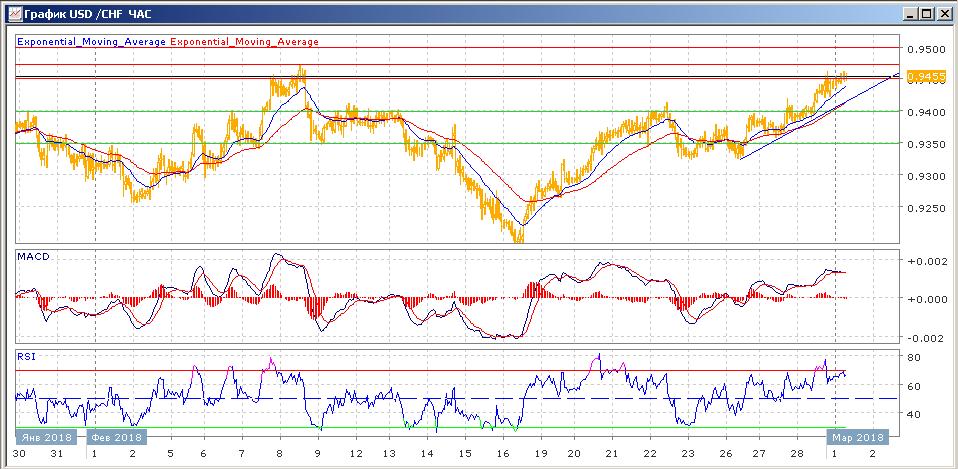This screenshot has width=958, height=469.
Task: Click the 'Фев 2018' month marker
Action: pyautogui.click(x=116, y=437)
